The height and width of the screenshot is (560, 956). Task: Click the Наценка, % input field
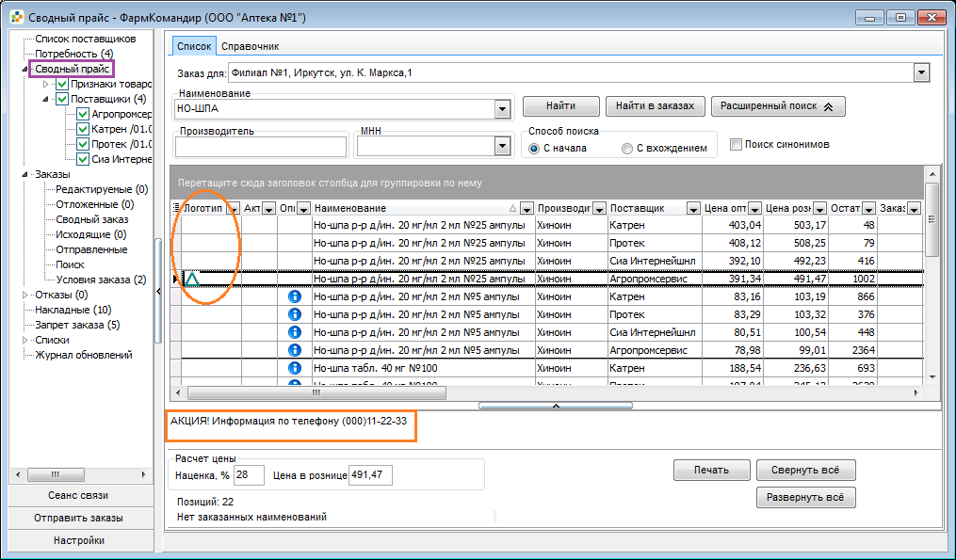click(x=249, y=474)
